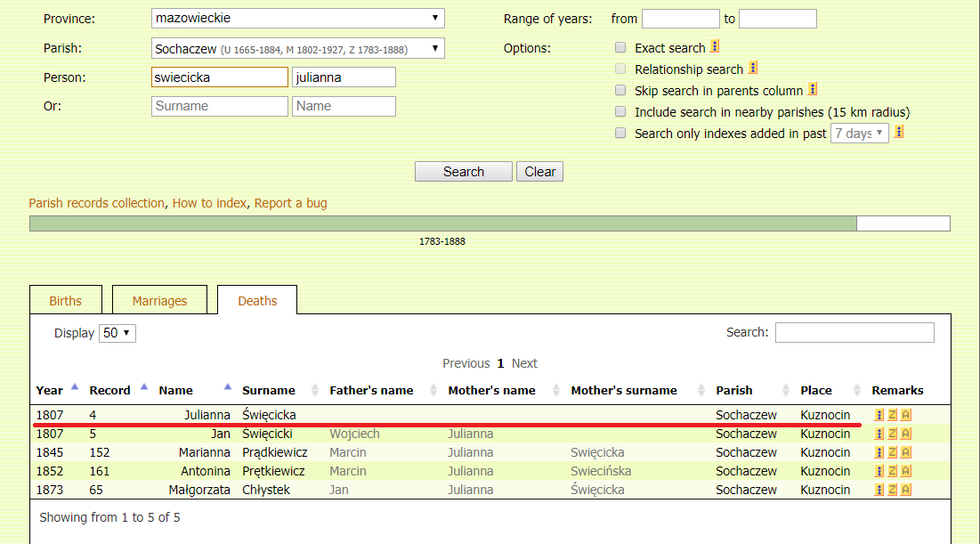Open the Parish records collection link
This screenshot has width=980, height=544.
point(97,203)
